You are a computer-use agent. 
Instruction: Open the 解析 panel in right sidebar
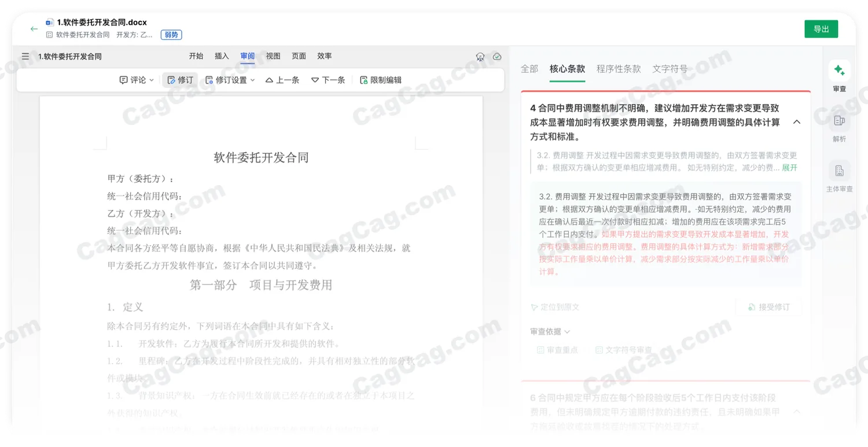839,127
